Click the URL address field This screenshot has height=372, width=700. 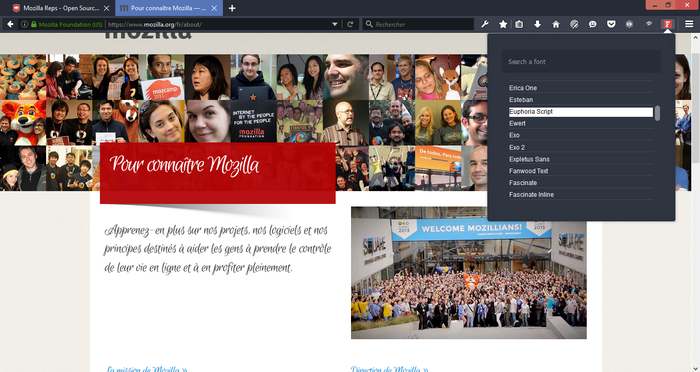(219, 24)
